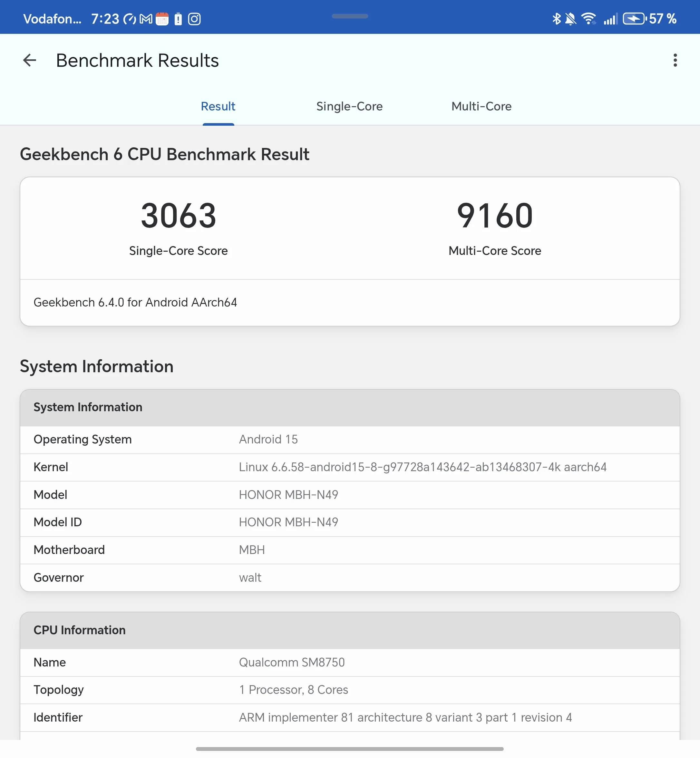Tap the Instagram status bar icon
Viewport: 700px width, 758px height.
[x=194, y=19]
